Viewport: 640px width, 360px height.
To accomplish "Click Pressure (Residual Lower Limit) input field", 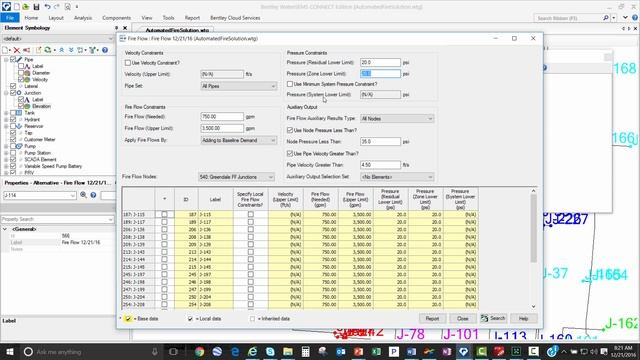I will (380, 62).
